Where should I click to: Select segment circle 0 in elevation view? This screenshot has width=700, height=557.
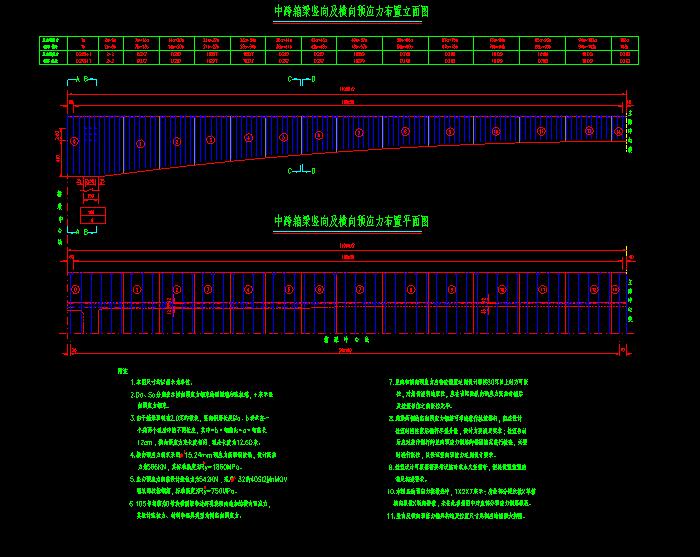click(x=74, y=141)
